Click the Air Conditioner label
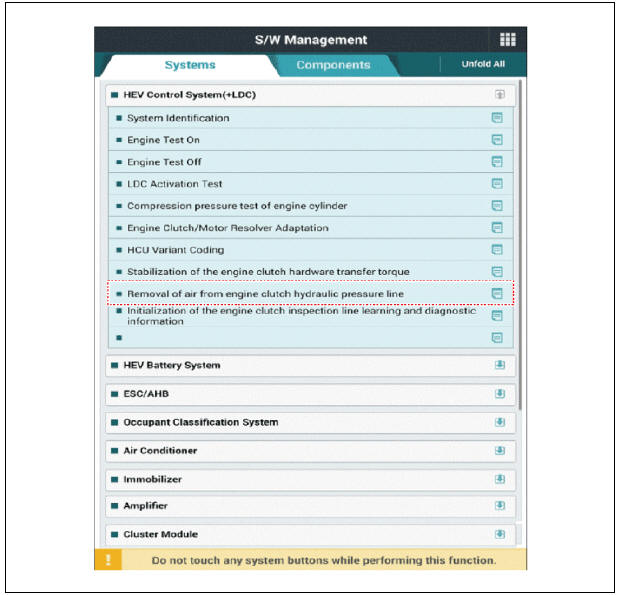The width and height of the screenshot is (626, 595). (160, 451)
